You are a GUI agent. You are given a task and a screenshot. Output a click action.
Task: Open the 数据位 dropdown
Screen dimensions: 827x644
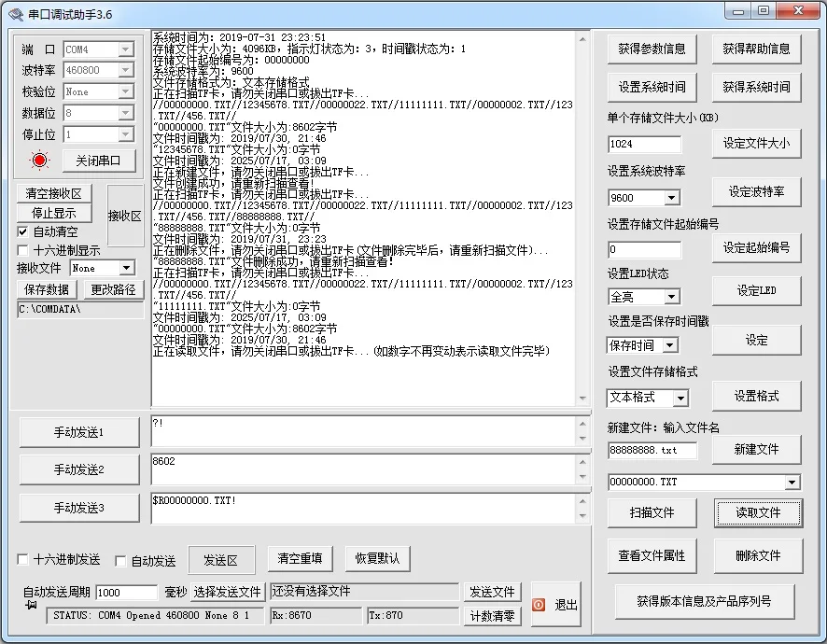pyautogui.click(x=125, y=113)
